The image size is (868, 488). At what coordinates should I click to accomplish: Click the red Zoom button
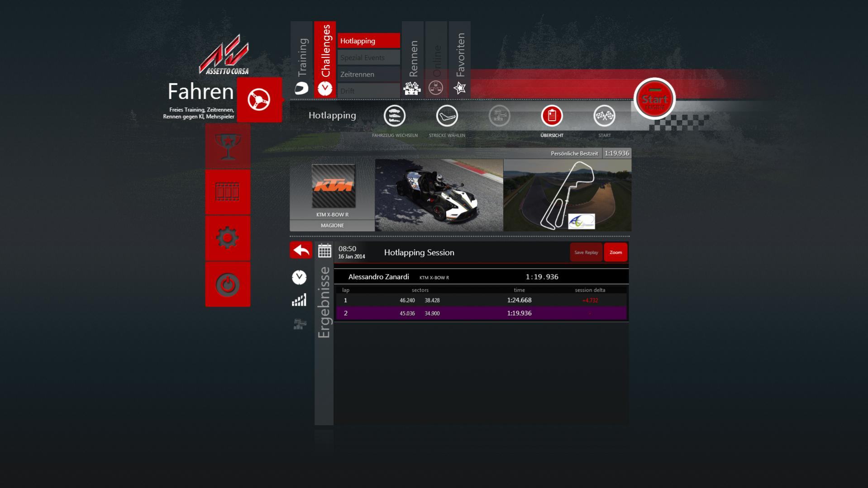(615, 252)
